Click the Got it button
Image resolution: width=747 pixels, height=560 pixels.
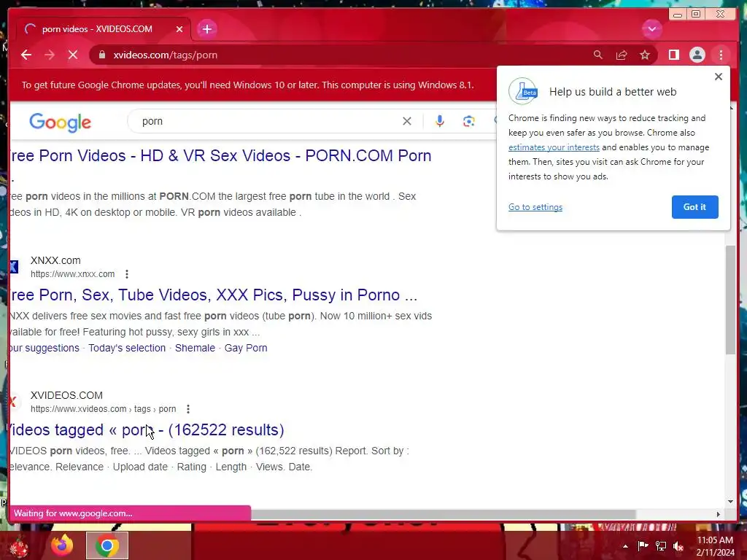click(694, 207)
